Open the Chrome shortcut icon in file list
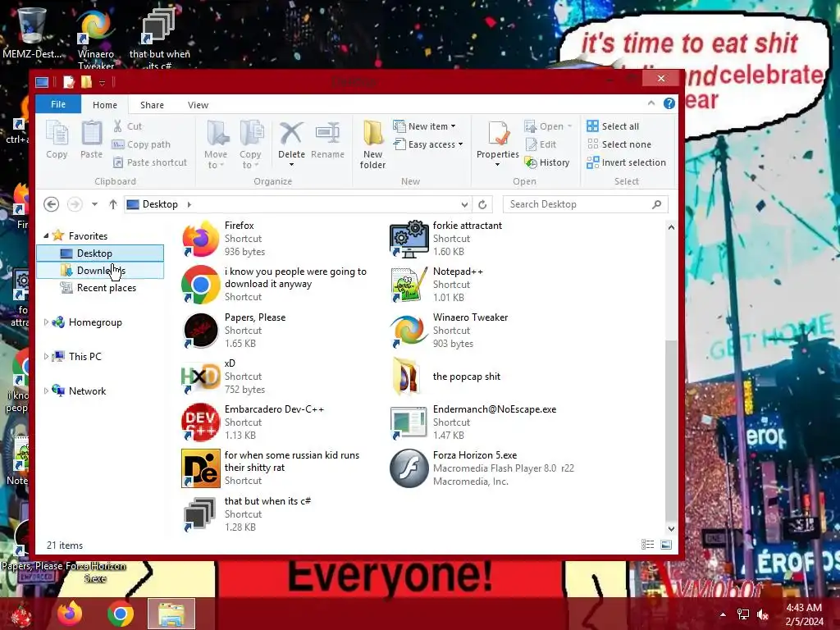 [x=200, y=285]
